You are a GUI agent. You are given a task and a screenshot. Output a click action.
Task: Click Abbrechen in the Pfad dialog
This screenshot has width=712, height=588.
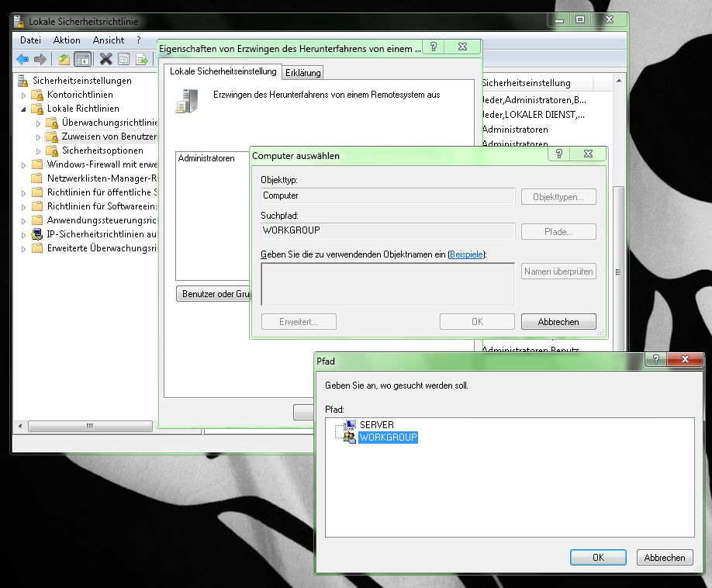coord(665,558)
